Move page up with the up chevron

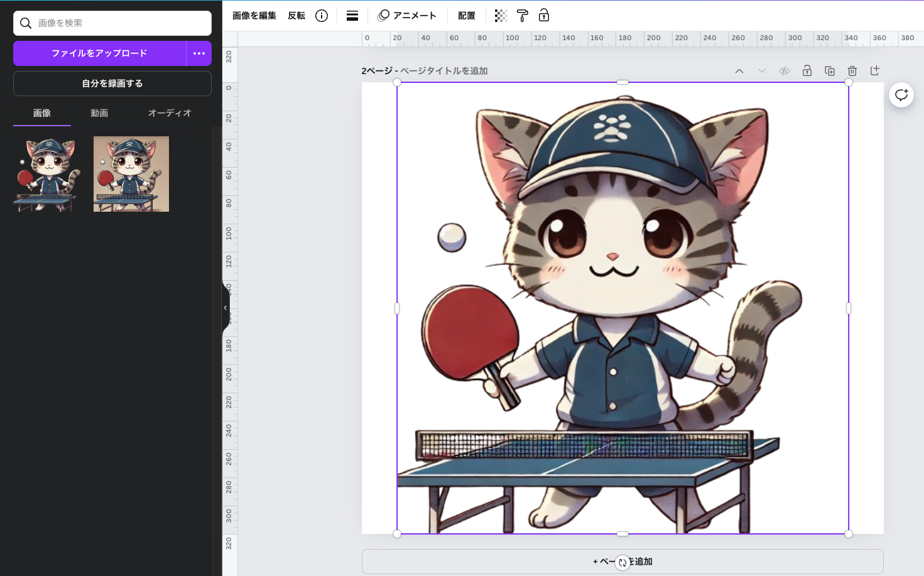739,71
